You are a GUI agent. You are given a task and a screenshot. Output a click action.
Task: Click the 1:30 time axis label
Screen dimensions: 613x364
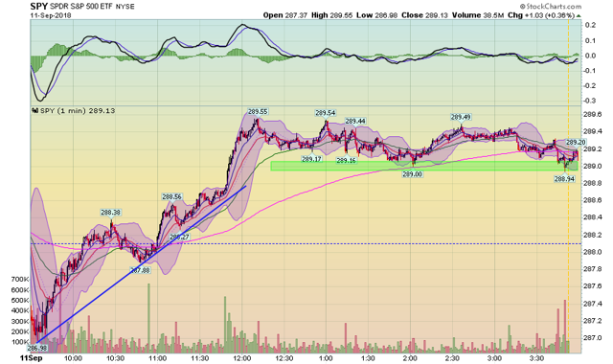[368, 358]
